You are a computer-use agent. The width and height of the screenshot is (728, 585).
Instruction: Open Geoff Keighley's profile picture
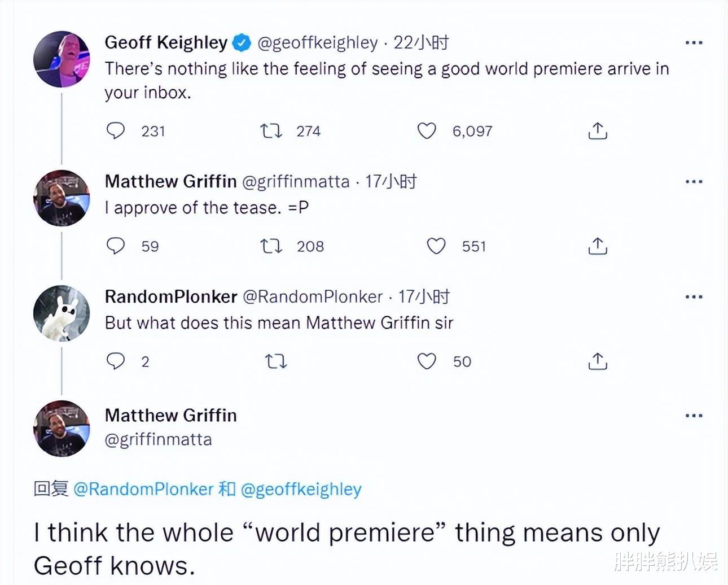62,59
